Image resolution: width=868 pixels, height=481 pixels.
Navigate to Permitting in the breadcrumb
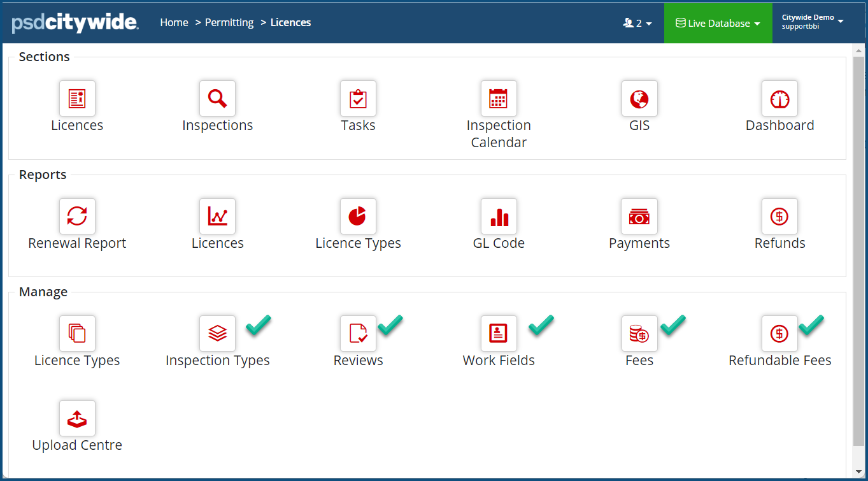(229, 23)
